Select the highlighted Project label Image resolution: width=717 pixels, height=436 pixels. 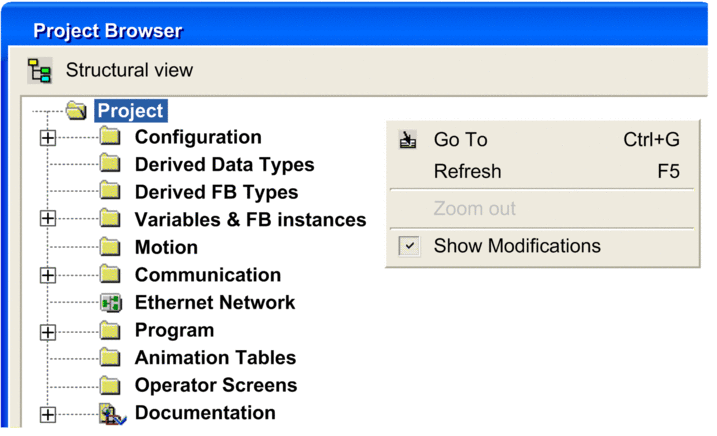(131, 111)
